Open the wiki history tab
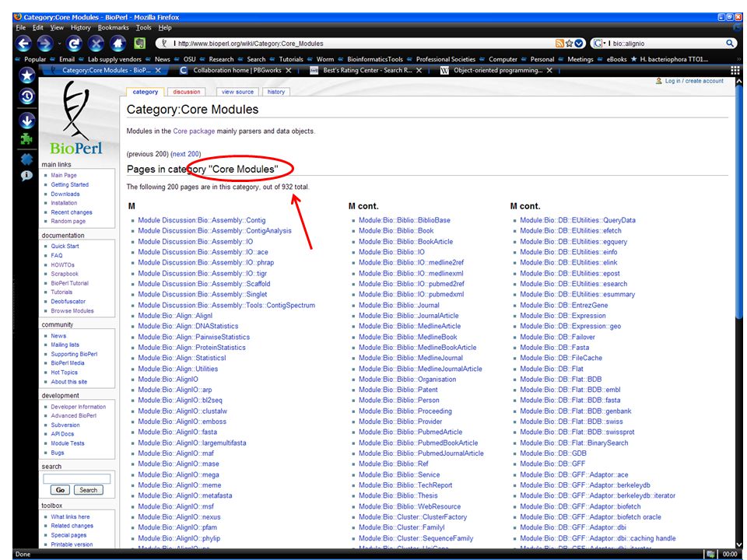747x560 pixels. point(275,92)
